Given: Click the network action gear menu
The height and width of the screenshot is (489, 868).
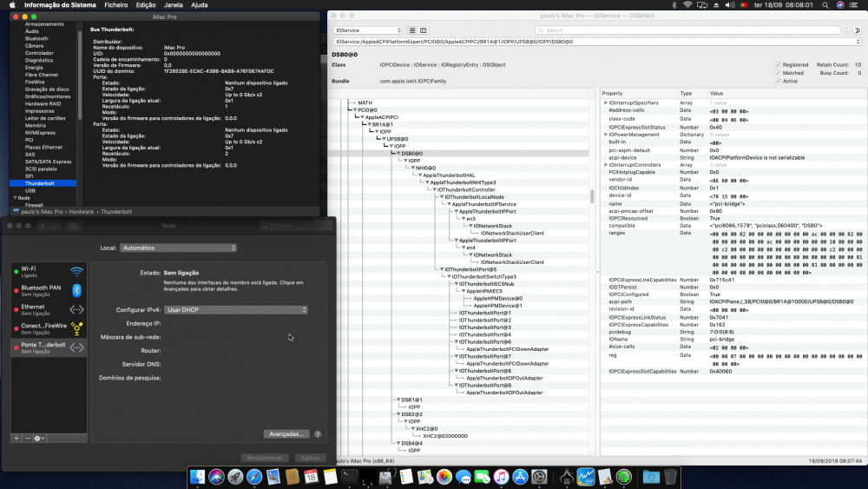Looking at the screenshot, I should [x=39, y=438].
